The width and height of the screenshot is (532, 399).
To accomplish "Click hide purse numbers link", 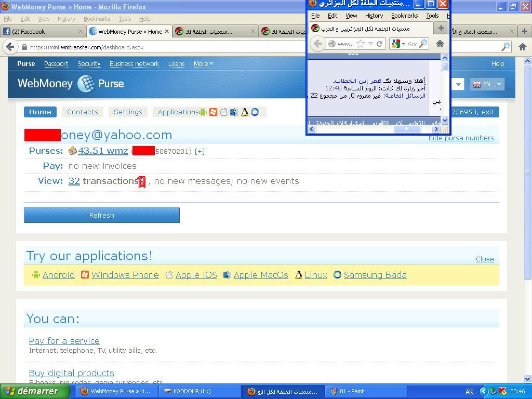I will point(461,138).
